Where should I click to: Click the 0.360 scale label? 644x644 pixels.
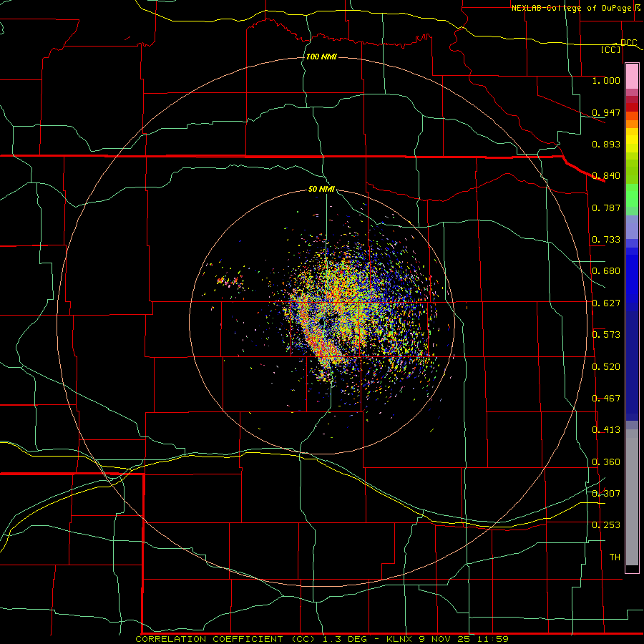tap(606, 462)
